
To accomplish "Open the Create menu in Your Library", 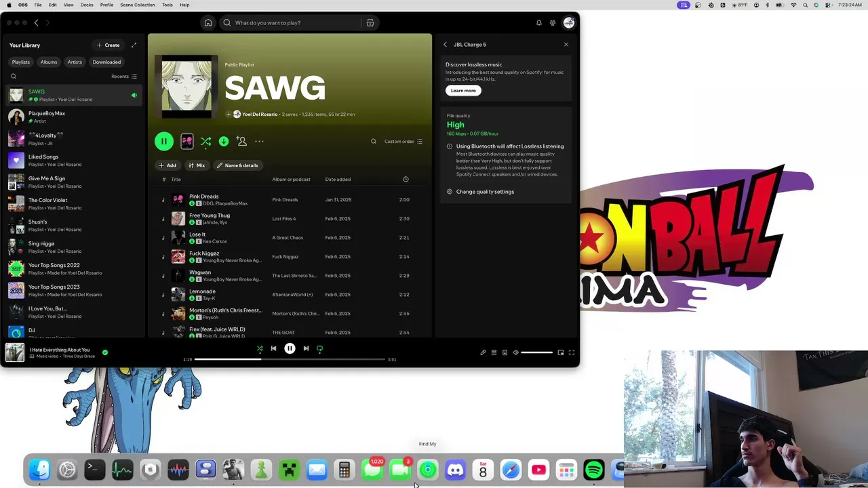I will click(x=108, y=45).
